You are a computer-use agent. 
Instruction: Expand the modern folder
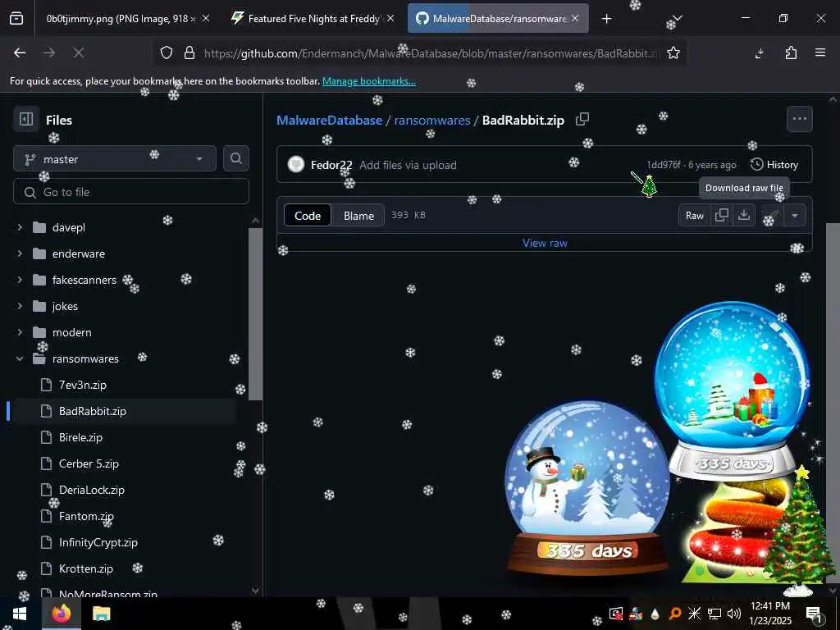coord(20,332)
